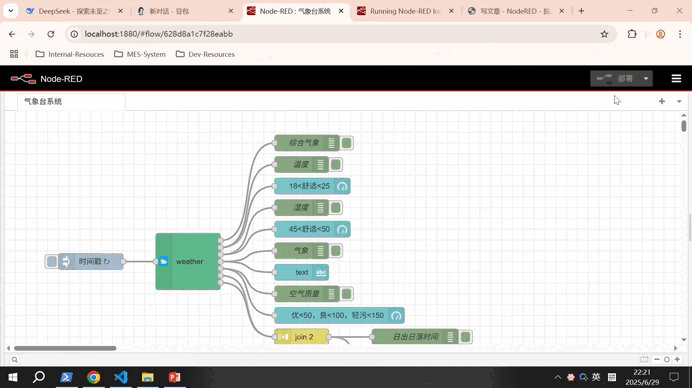Click the weather node sun-cloud icon

(x=163, y=261)
